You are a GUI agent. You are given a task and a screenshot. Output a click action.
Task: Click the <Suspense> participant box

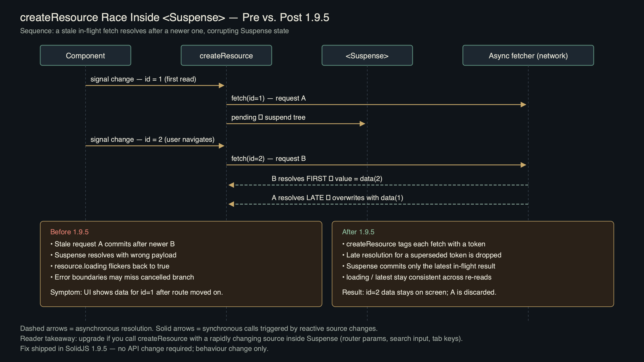point(367,56)
